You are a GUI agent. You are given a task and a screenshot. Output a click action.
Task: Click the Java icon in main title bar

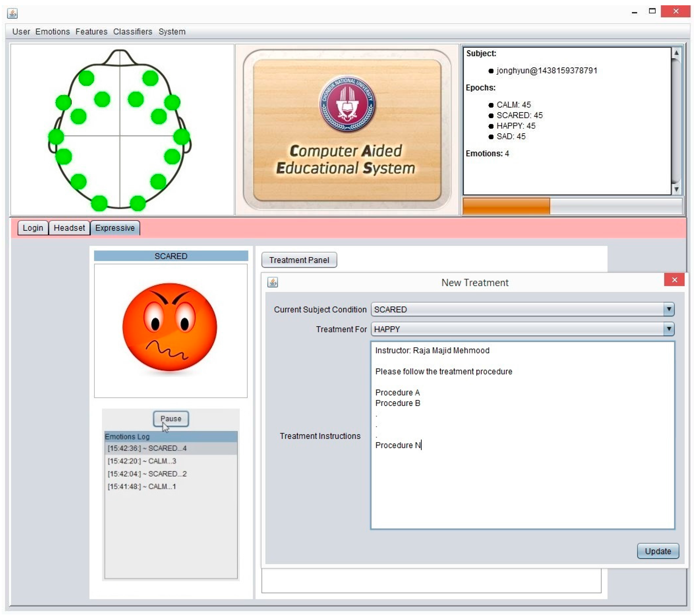(12, 13)
